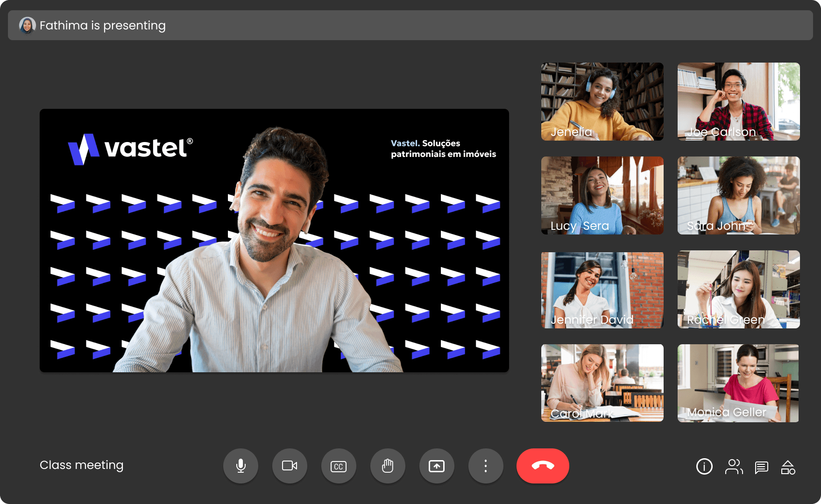Viewport: 821px width, 504px height.
Task: Turn off the camera
Action: point(290,466)
